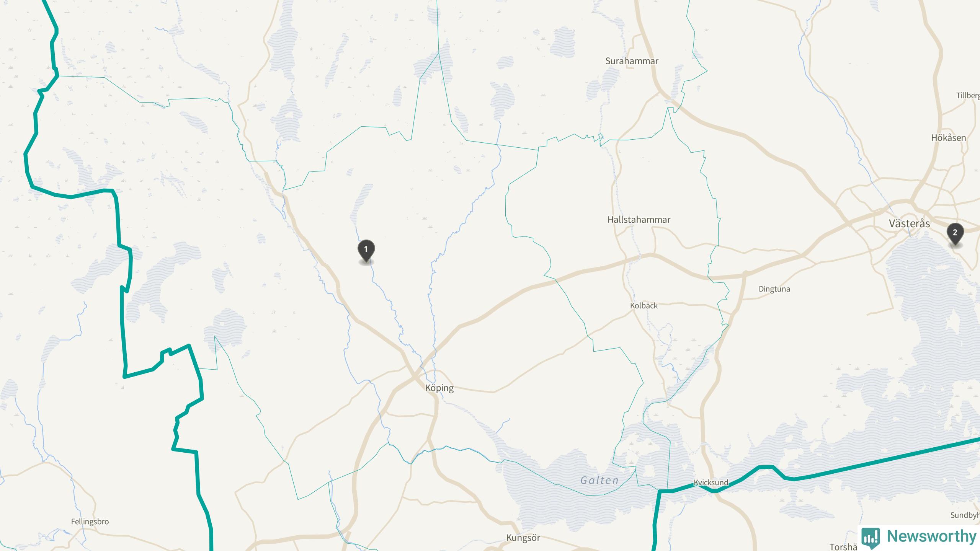Select the Hökåsen place label
Image resolution: width=980 pixels, height=551 pixels.
949,138
